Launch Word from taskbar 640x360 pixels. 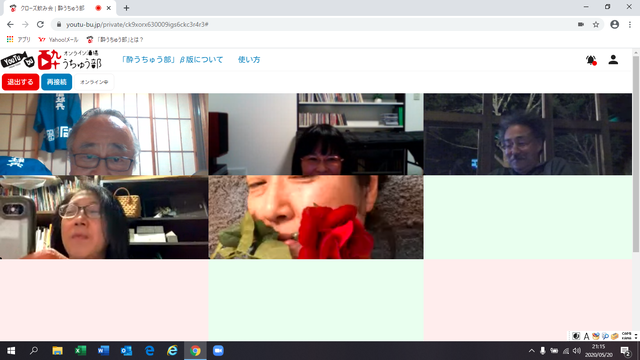[103, 351]
